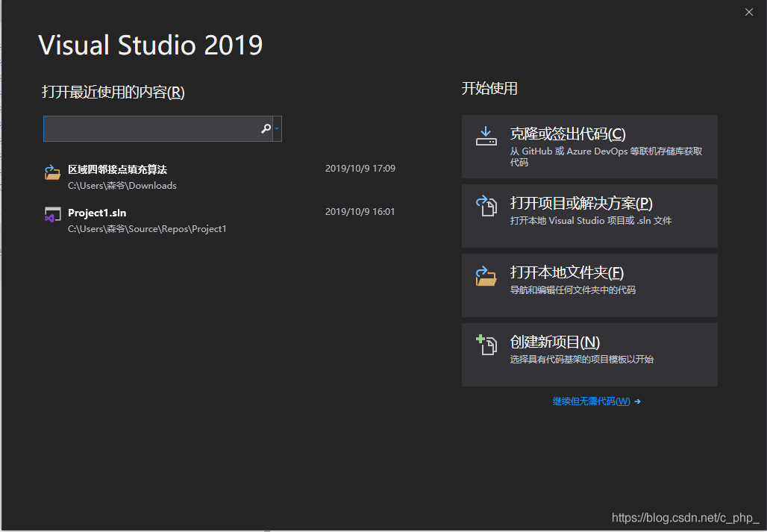Image resolution: width=767 pixels, height=532 pixels.
Task: Choose 打开项目或解决方案(P)
Action: tap(589, 216)
